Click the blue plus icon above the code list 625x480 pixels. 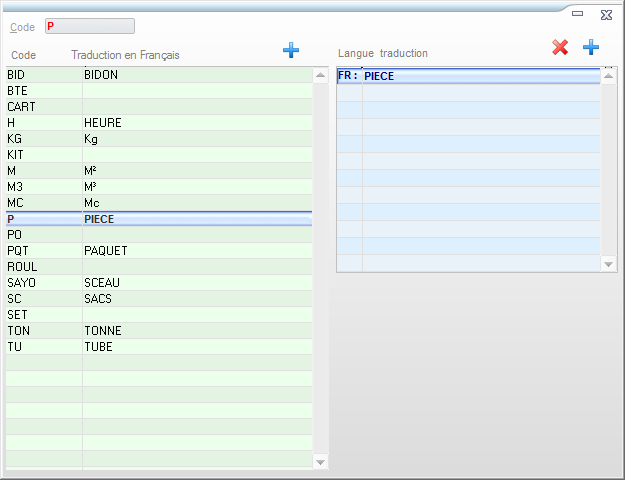click(x=291, y=49)
